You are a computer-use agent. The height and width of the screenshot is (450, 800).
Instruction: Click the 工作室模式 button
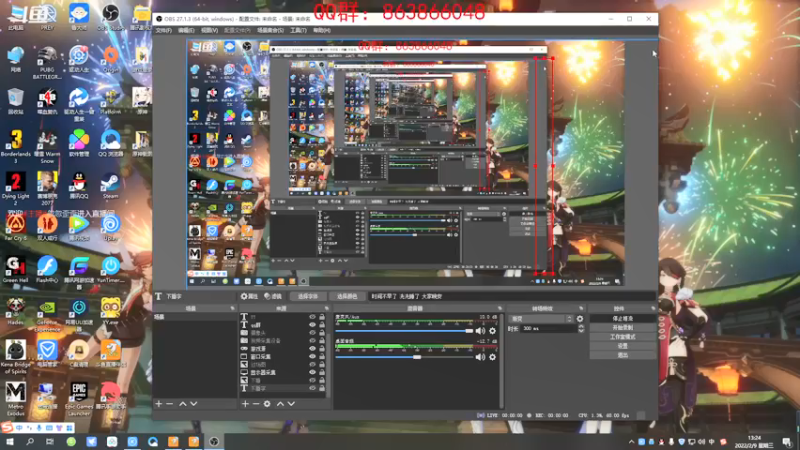(x=622, y=337)
